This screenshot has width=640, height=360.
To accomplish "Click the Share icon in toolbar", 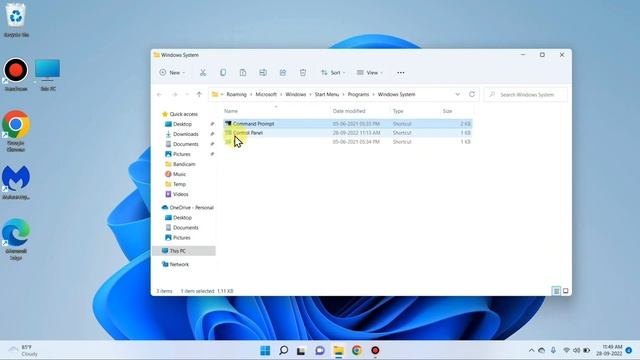I will click(283, 73).
